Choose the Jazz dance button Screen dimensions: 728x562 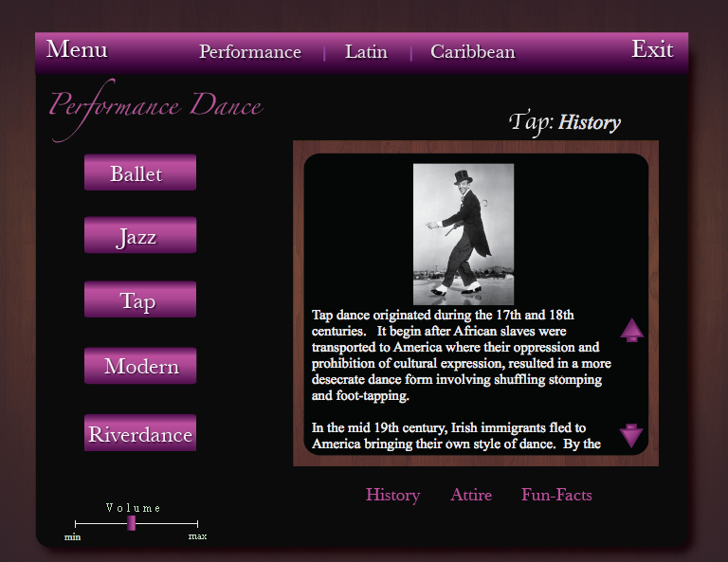pyautogui.click(x=140, y=235)
